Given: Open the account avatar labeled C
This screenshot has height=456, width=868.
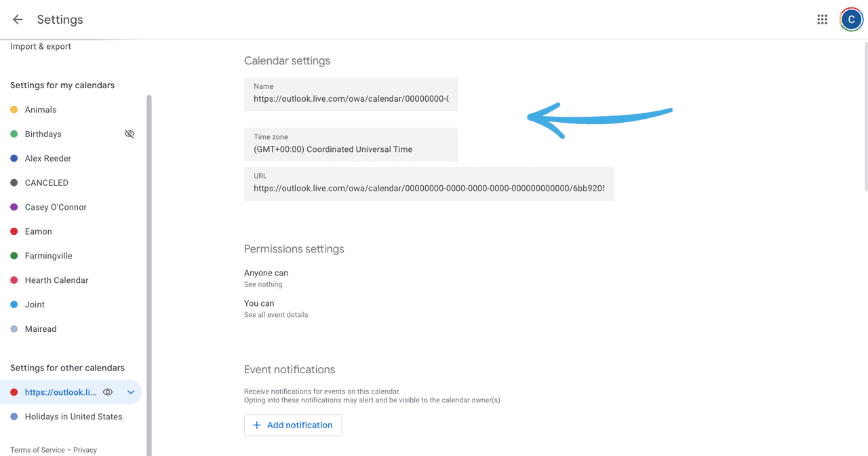Looking at the screenshot, I should pos(851,19).
